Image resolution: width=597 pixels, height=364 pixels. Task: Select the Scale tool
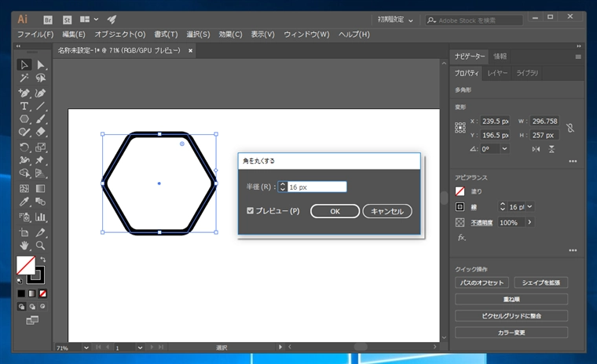[40, 147]
